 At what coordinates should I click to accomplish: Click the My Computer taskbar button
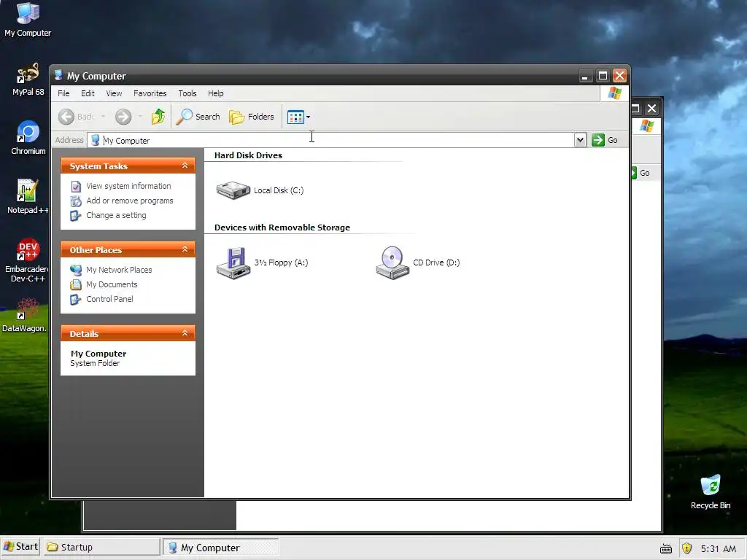pyautogui.click(x=220, y=548)
